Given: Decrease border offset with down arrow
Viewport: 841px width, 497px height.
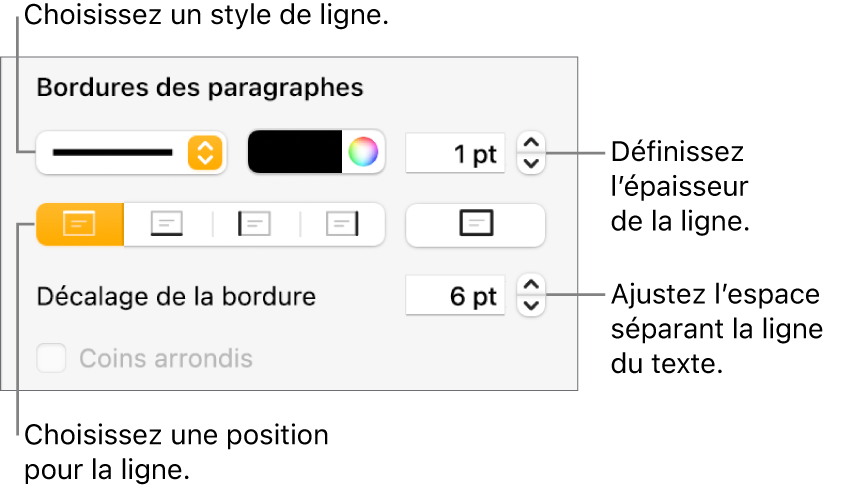Looking at the screenshot, I should pos(531,305).
